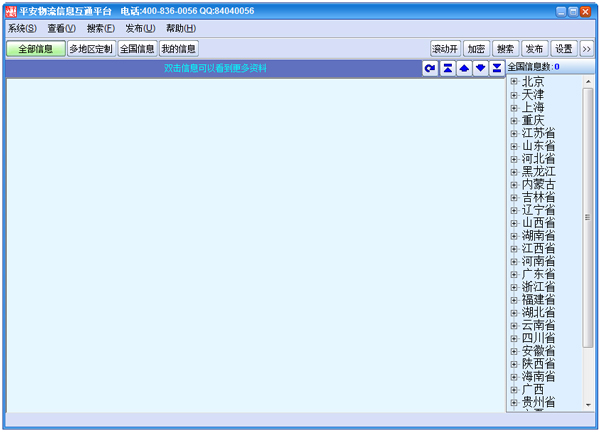Image resolution: width=600 pixels, height=432 pixels.
Task: Expand the 江苏省 tree node
Action: coord(514,133)
